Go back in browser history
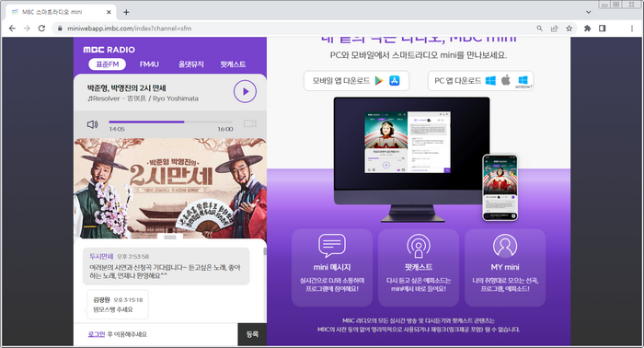This screenshot has width=644, height=348. pos(12,29)
